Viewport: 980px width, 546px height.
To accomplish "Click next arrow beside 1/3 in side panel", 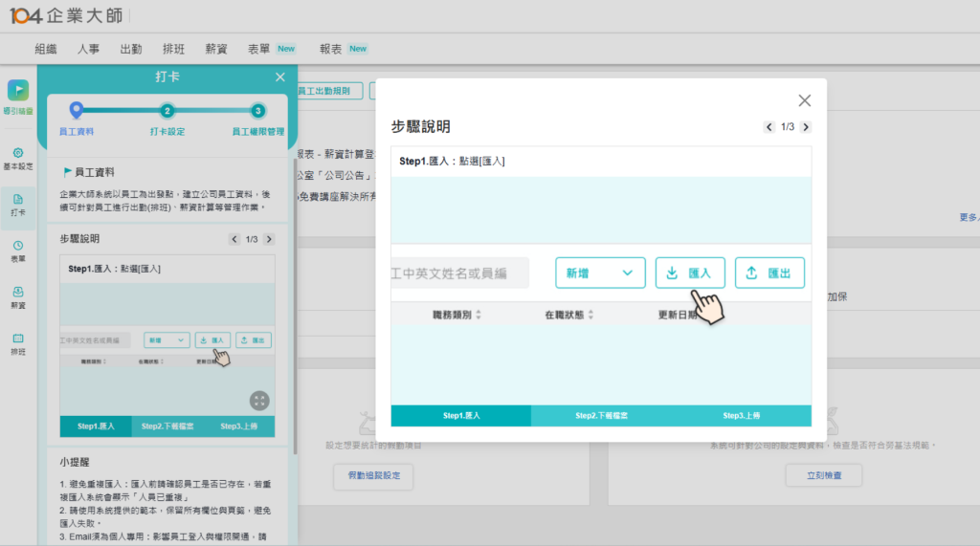I will (269, 239).
